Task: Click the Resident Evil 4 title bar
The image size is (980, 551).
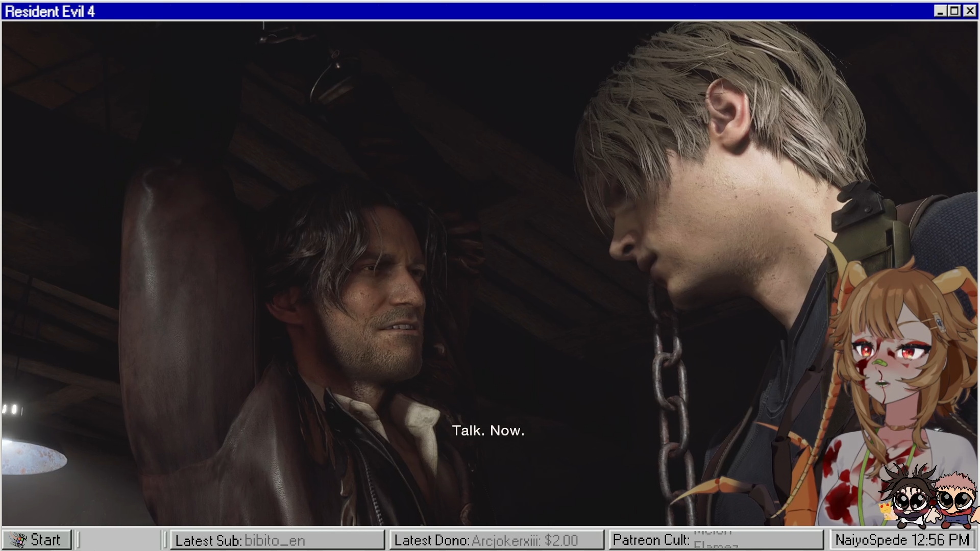Action: 459,11
